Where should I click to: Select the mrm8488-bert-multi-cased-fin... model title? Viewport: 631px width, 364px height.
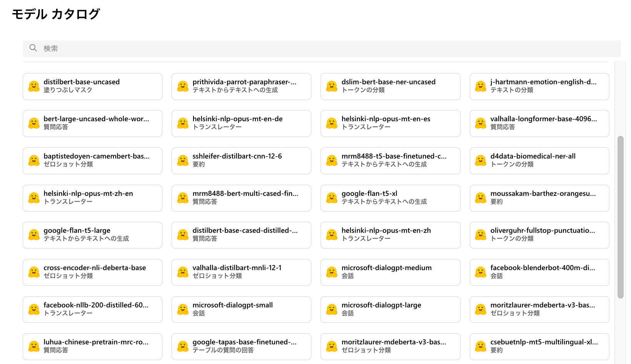(x=245, y=194)
